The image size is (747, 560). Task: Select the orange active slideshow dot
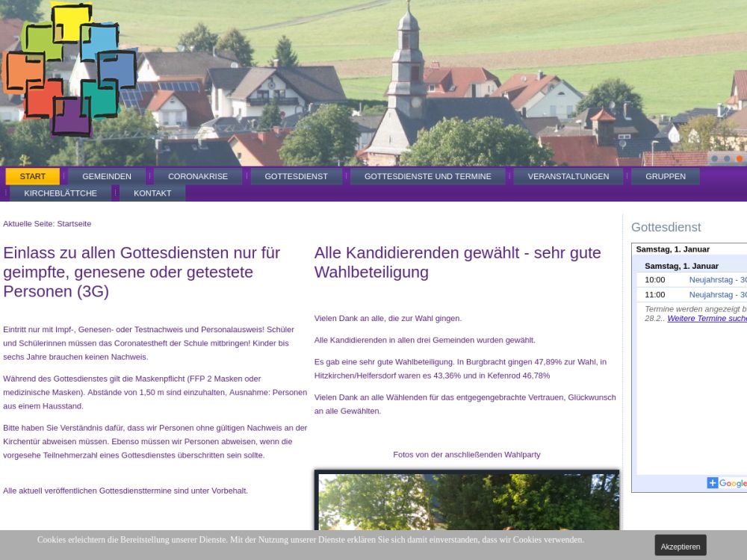pos(739,158)
